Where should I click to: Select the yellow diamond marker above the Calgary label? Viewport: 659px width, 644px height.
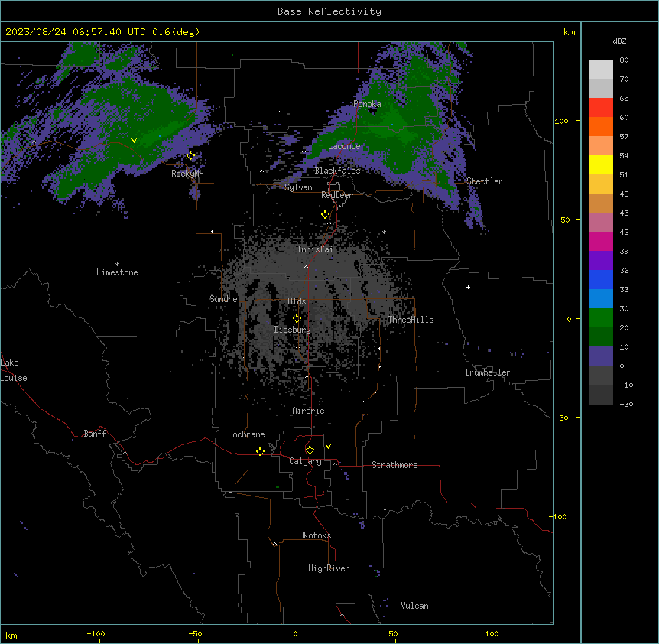(x=310, y=450)
